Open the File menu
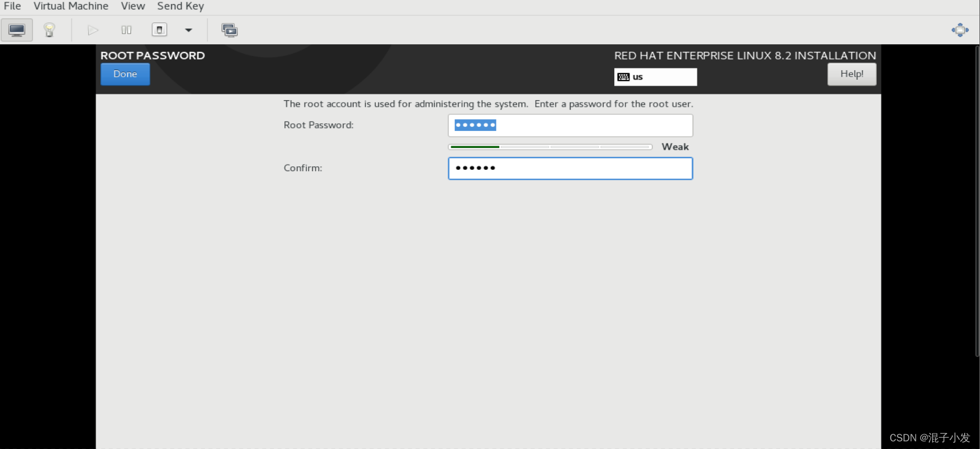Viewport: 980px width, 449px height. tap(12, 6)
